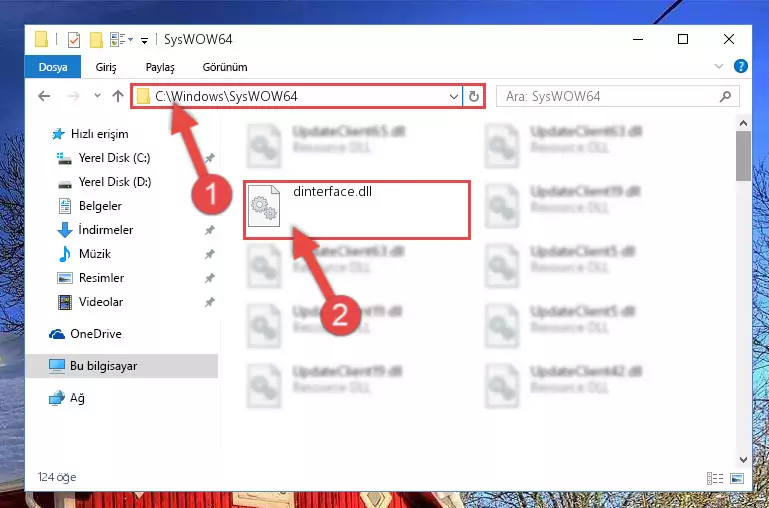
Task: Click the scroll up arrow of file list
Action: pyautogui.click(x=743, y=123)
